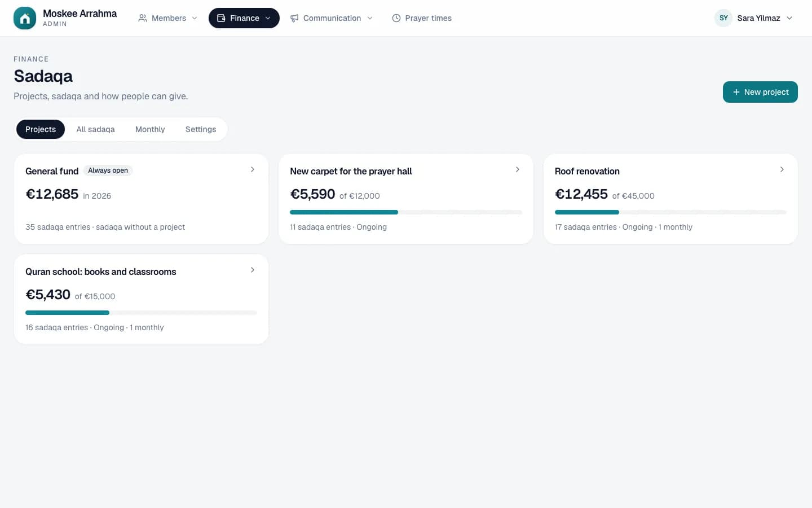Click the Sara Yilmaz name
Viewport: 812px width, 508px height.
coord(758,18)
